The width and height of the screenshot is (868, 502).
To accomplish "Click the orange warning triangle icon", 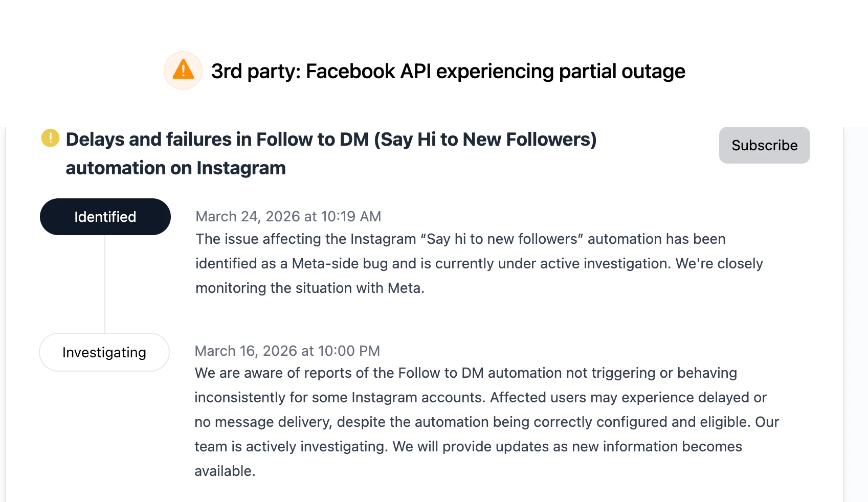I will pos(183,70).
